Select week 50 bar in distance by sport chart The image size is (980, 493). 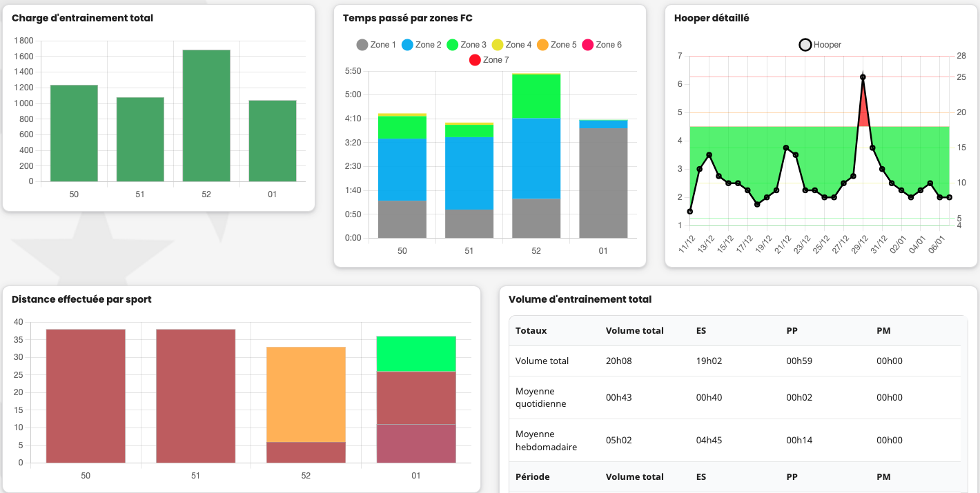(x=86, y=396)
